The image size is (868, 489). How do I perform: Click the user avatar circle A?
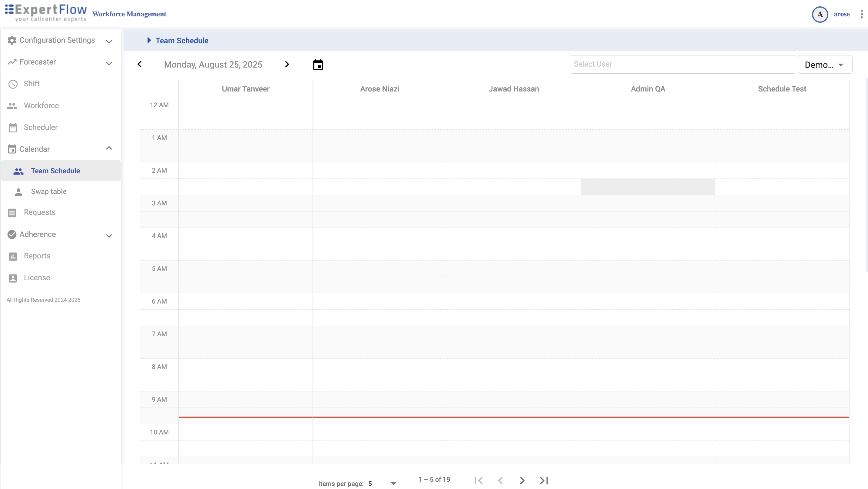pyautogui.click(x=820, y=15)
